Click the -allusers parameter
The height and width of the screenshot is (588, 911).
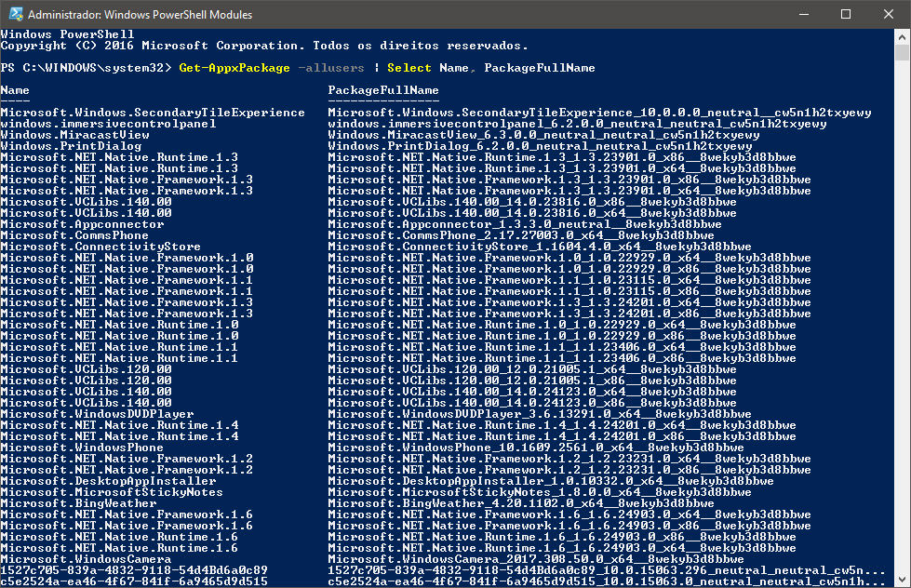[x=331, y=68]
